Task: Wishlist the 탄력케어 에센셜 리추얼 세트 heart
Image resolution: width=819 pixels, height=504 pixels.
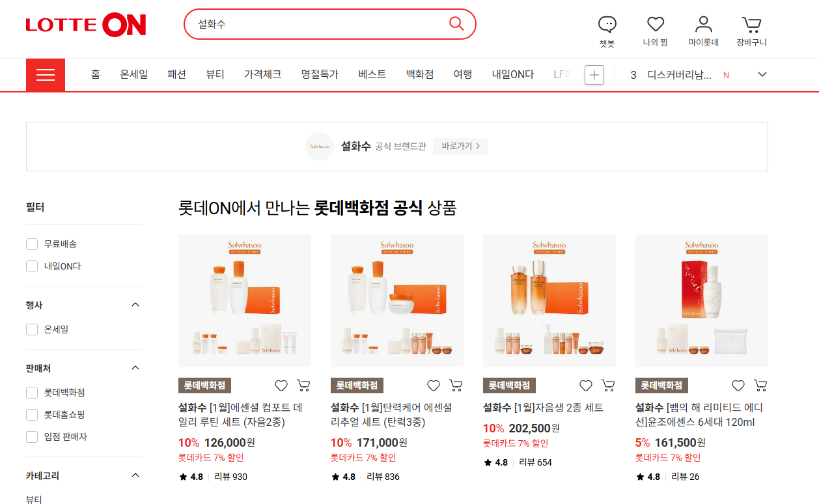Action: (434, 385)
